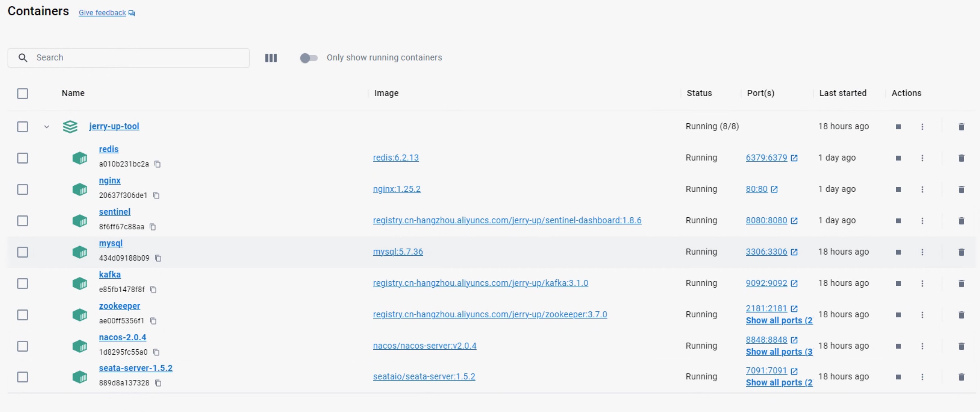
Task: Open port 80:80 external link icon
Action: tap(774, 189)
